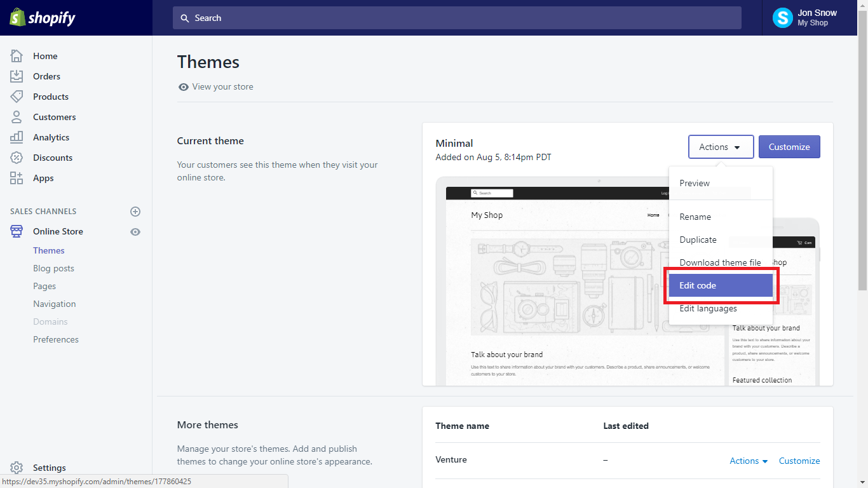Click the Orders inbox icon
The height and width of the screenshot is (488, 868).
click(x=17, y=76)
